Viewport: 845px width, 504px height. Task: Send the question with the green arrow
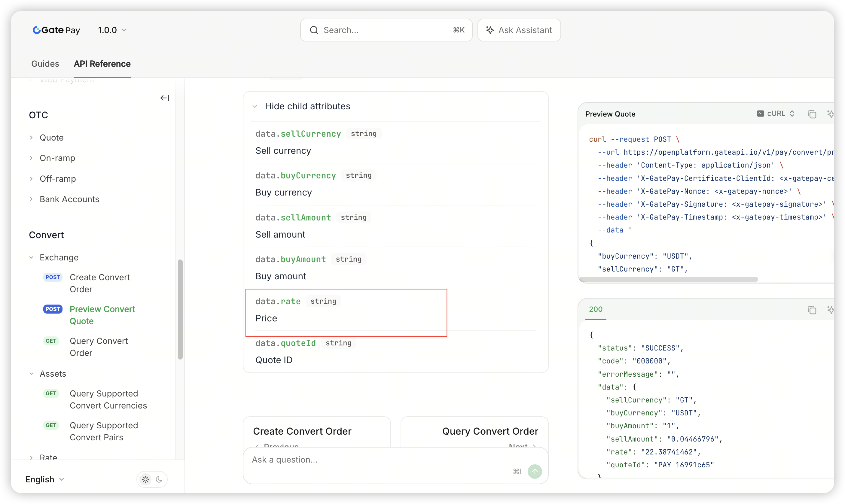(x=535, y=471)
